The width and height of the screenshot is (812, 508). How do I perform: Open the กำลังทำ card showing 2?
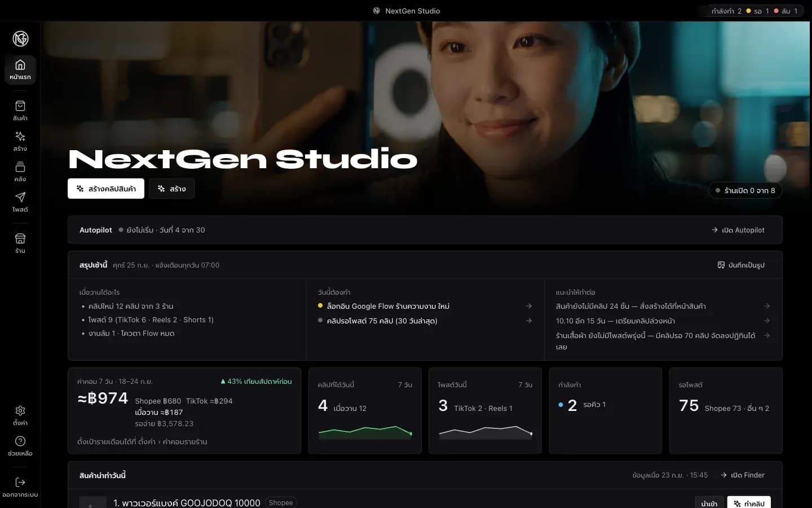coord(606,410)
